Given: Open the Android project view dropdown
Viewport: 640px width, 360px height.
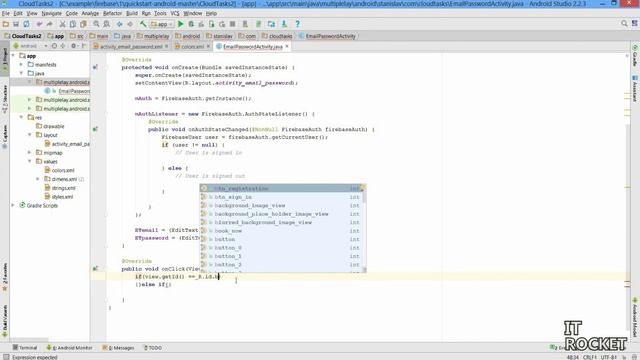Looking at the screenshot, I should [31, 46].
